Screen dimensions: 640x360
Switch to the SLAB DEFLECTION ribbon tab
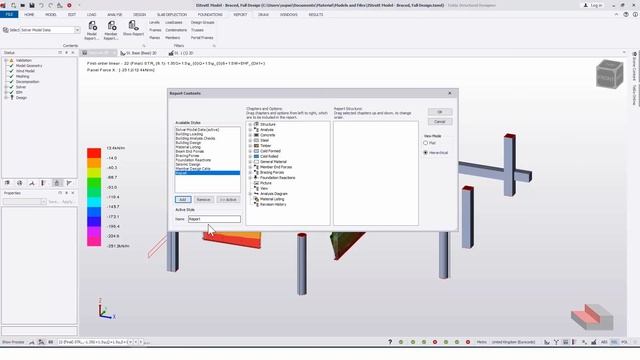pos(172,14)
